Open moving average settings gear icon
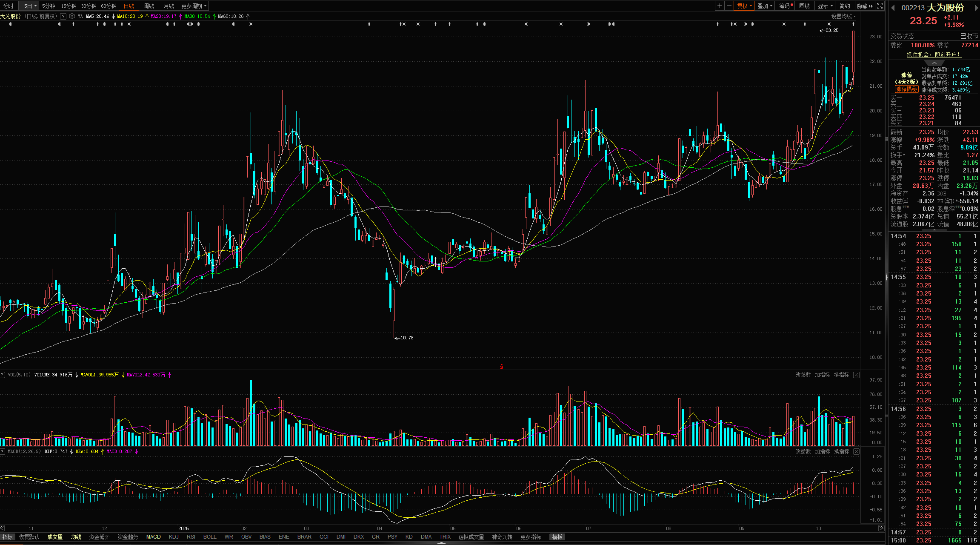980x545 pixels. (x=72, y=16)
